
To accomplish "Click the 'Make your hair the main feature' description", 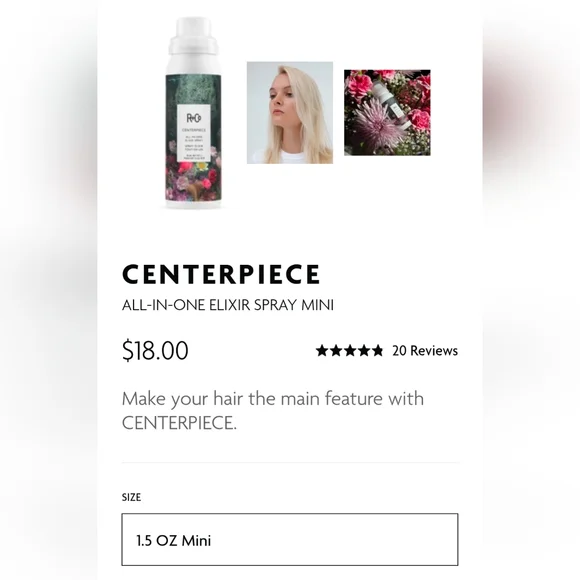I will (x=273, y=410).
